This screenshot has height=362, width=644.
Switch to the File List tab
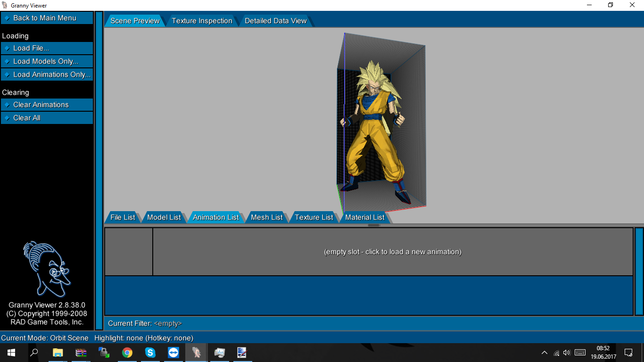pos(123,217)
